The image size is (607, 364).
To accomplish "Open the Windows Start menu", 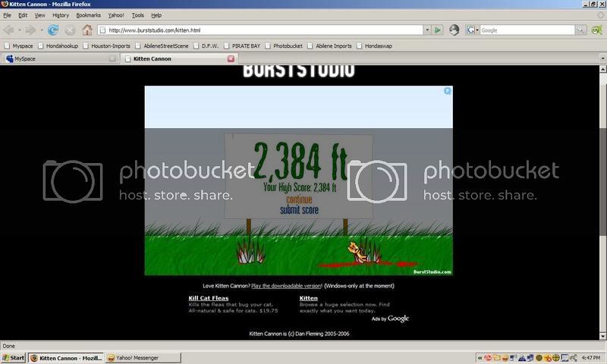I will coord(13,358).
